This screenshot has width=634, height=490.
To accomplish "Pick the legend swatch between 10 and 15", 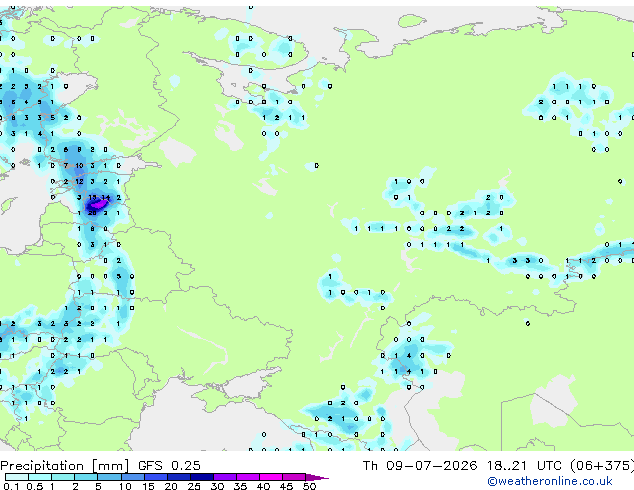I will click(x=133, y=477).
